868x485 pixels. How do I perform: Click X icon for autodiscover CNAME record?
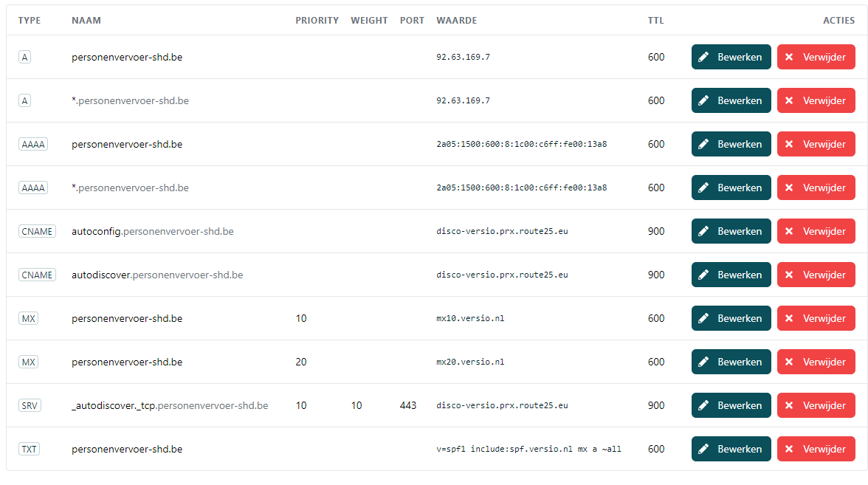(789, 275)
